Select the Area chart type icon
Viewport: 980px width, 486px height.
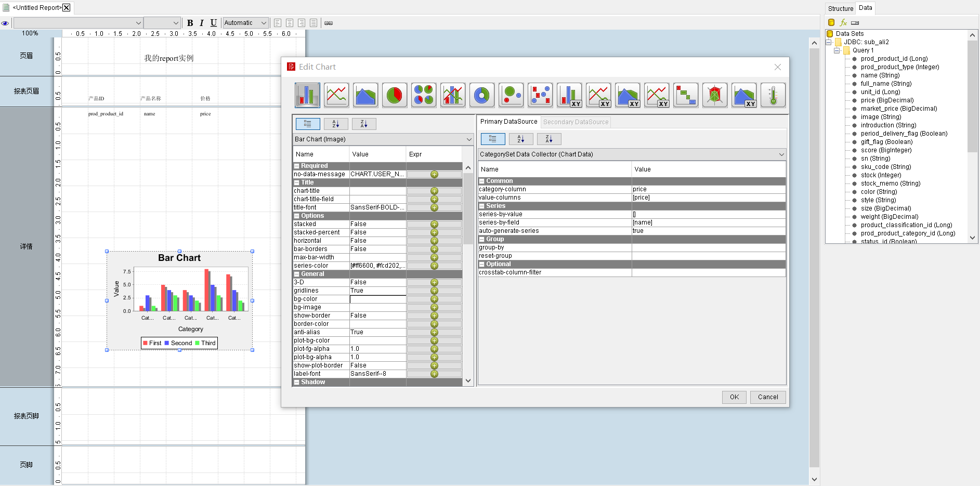tap(365, 95)
